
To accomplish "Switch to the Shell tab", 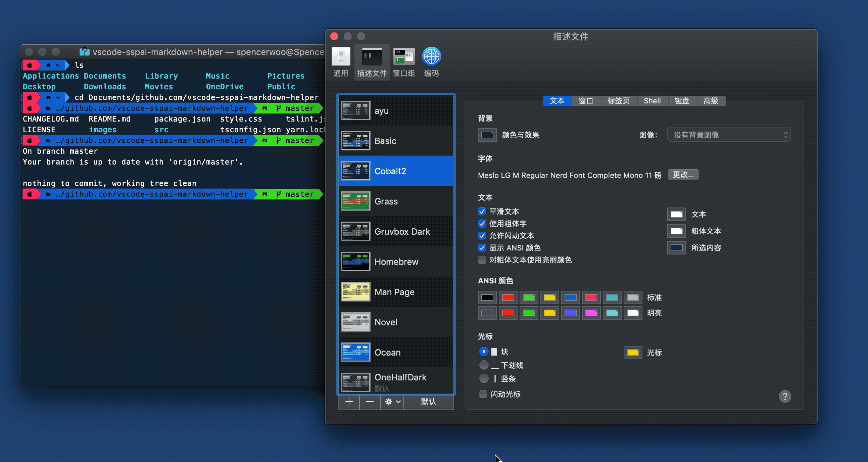I will point(652,101).
